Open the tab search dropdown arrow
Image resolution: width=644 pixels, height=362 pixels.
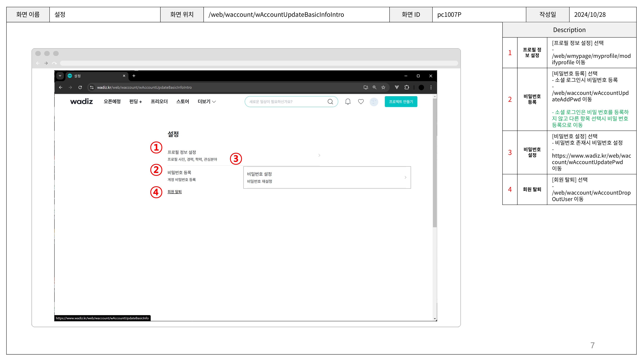[60, 76]
